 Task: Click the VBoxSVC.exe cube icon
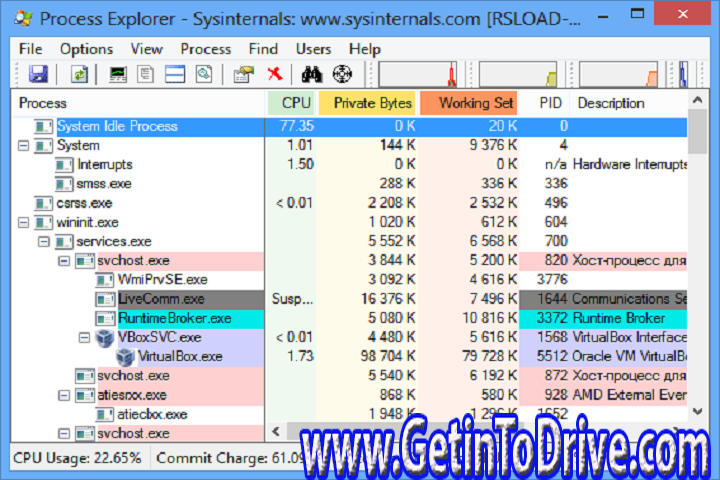[105, 338]
